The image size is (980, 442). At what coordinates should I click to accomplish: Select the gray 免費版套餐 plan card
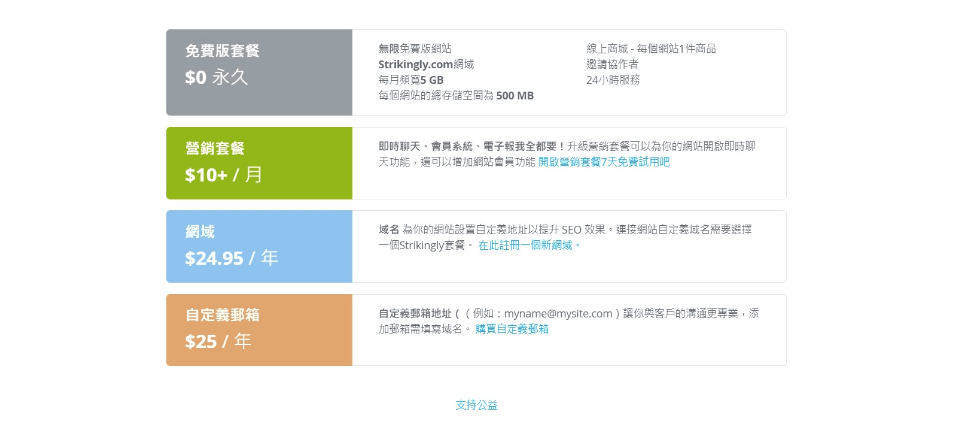tap(259, 72)
